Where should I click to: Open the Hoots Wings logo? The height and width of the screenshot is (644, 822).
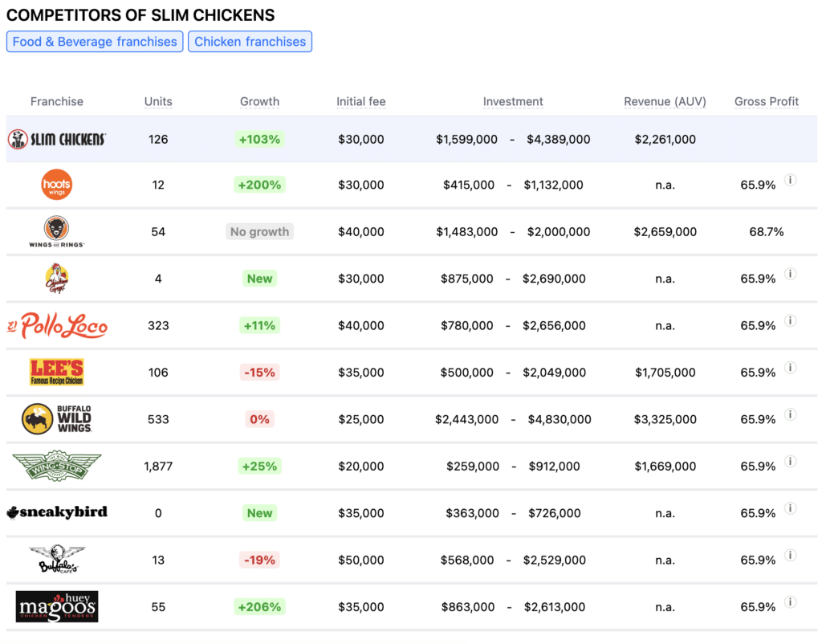tap(57, 185)
